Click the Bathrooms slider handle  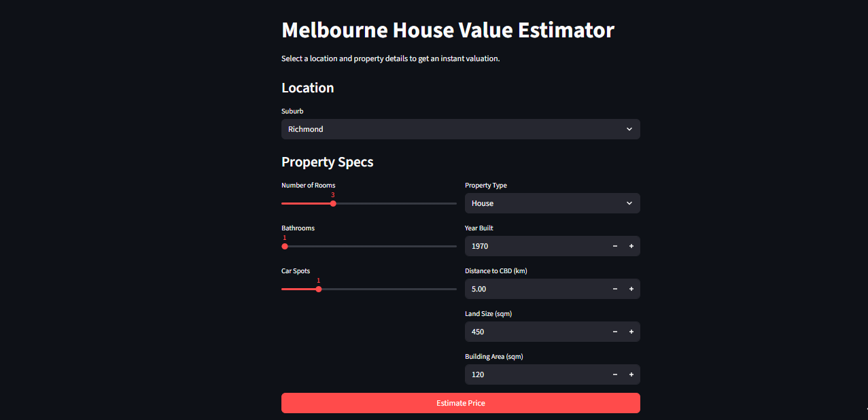tap(284, 246)
